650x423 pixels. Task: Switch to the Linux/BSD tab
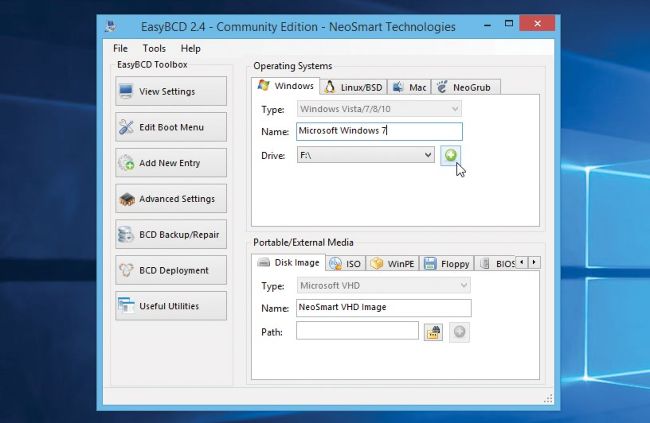point(354,88)
